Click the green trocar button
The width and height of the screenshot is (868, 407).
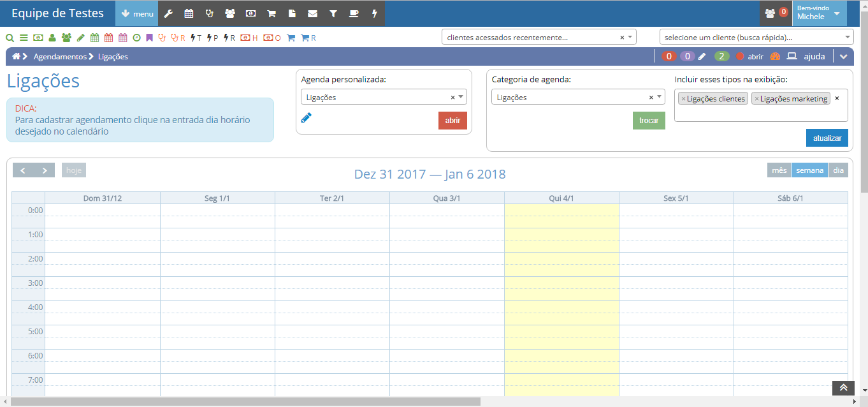click(649, 121)
